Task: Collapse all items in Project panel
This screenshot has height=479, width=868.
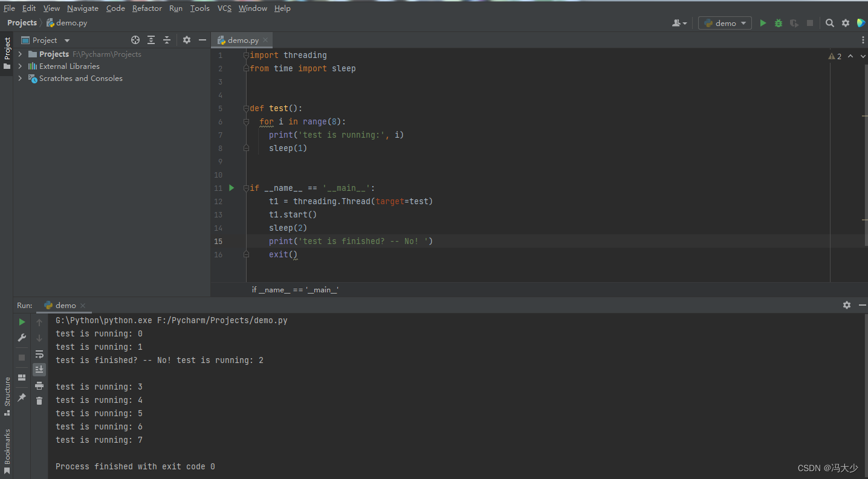Action: pyautogui.click(x=167, y=40)
